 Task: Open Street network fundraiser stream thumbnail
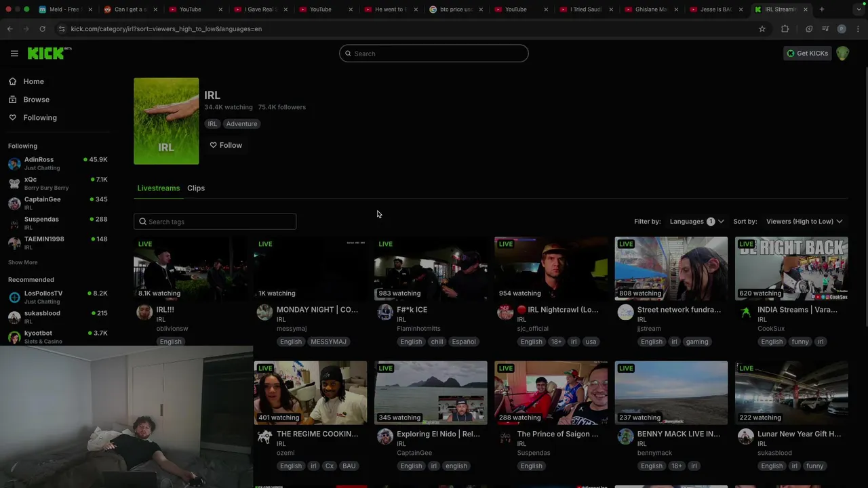[671, 268]
